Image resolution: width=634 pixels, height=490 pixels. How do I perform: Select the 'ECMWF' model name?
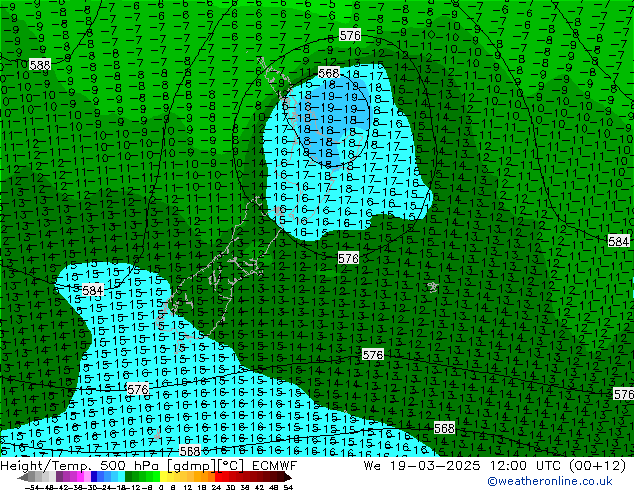click(x=275, y=466)
